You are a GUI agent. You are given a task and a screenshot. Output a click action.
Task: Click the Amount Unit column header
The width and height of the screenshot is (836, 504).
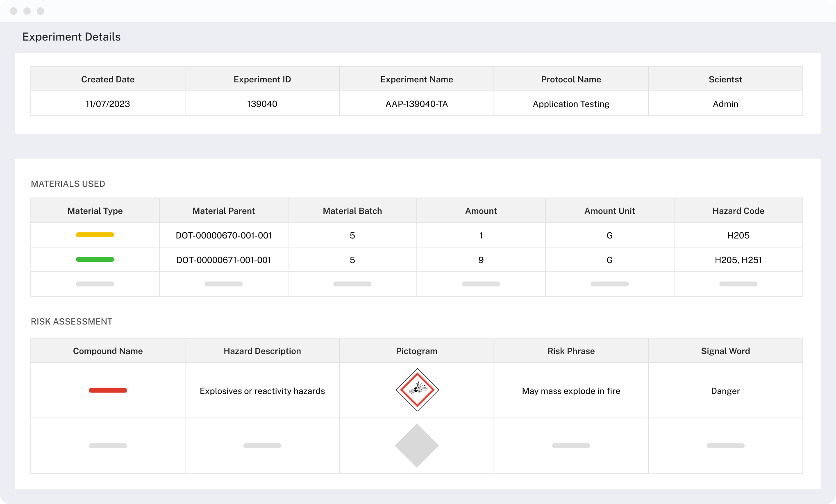click(x=610, y=211)
